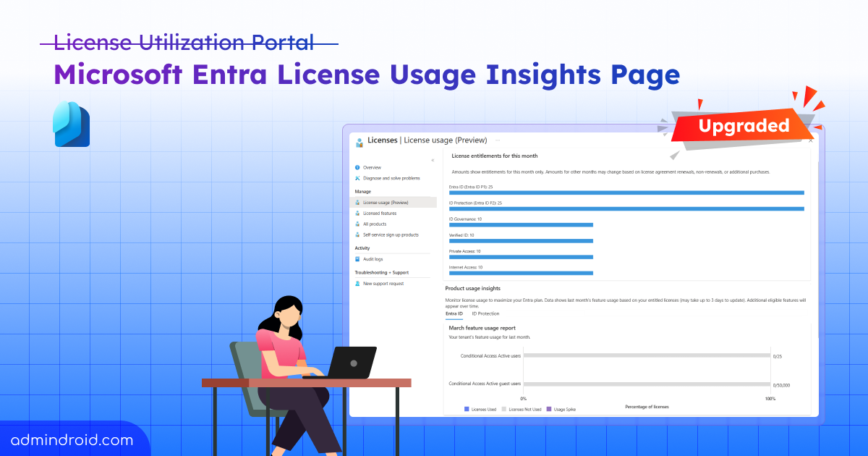Image resolution: width=868 pixels, height=456 pixels.
Task: Click the ID Governance entitlement bar
Action: (521, 224)
